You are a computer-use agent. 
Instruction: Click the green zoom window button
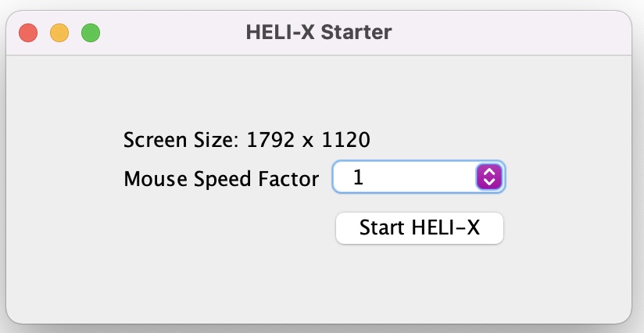point(91,33)
